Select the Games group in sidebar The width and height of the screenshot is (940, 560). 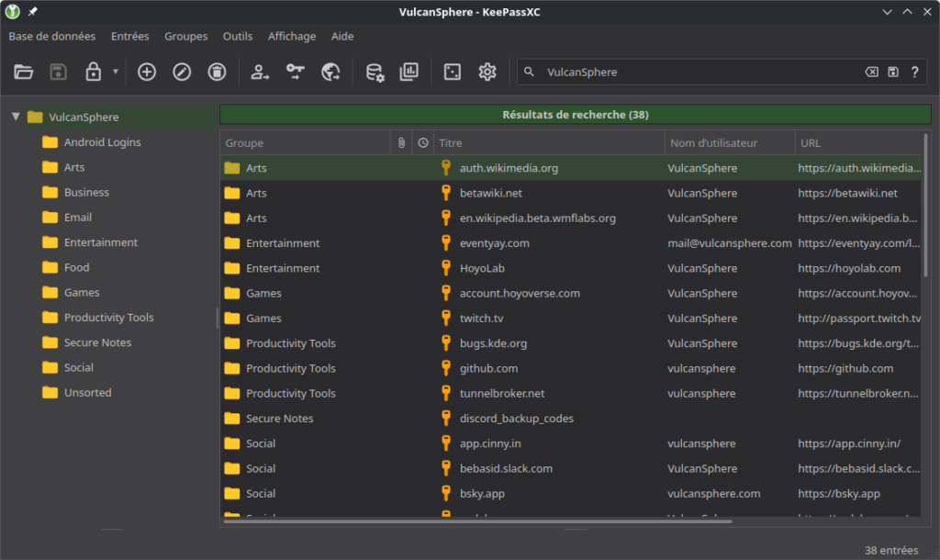pos(82,293)
